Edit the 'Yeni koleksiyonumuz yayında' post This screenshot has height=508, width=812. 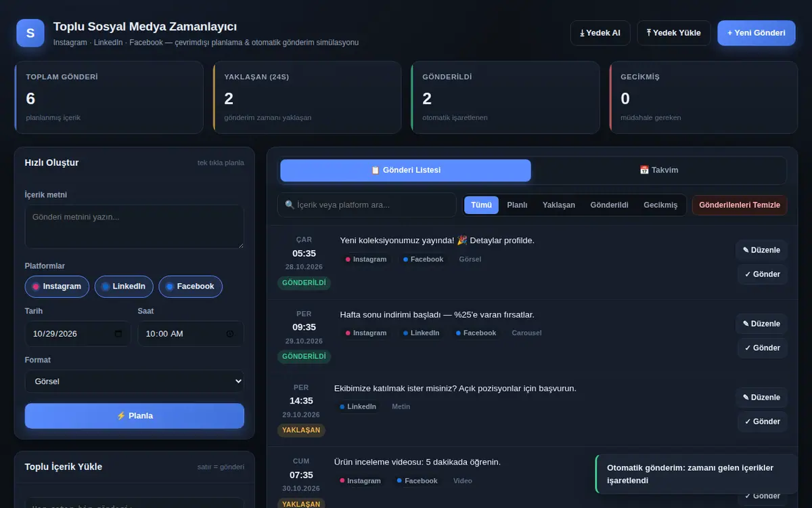click(762, 250)
